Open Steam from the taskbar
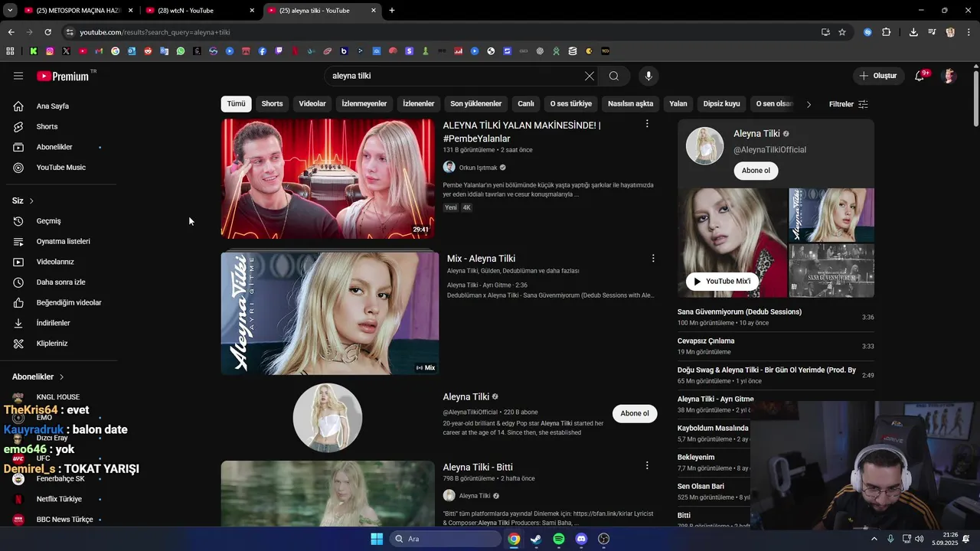Screen dimensions: 980x551 (536, 539)
